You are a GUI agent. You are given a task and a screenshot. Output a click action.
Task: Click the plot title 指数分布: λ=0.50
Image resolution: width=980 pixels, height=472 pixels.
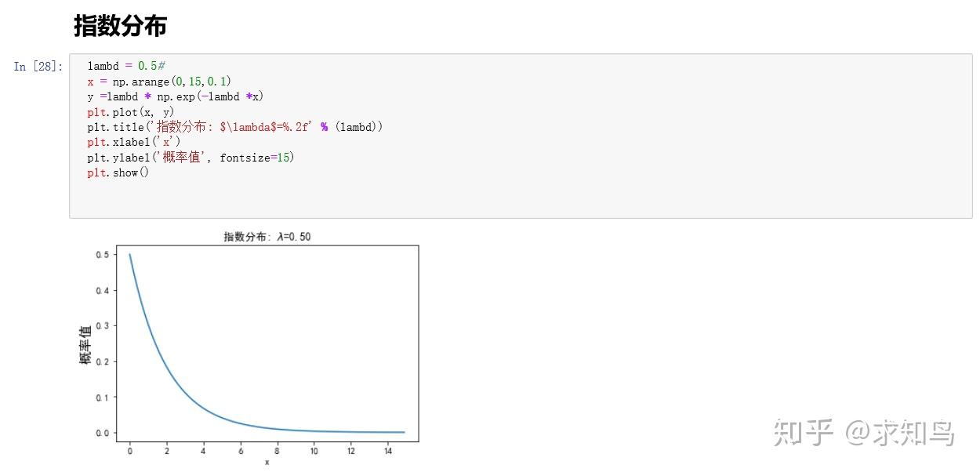pyautogui.click(x=269, y=237)
